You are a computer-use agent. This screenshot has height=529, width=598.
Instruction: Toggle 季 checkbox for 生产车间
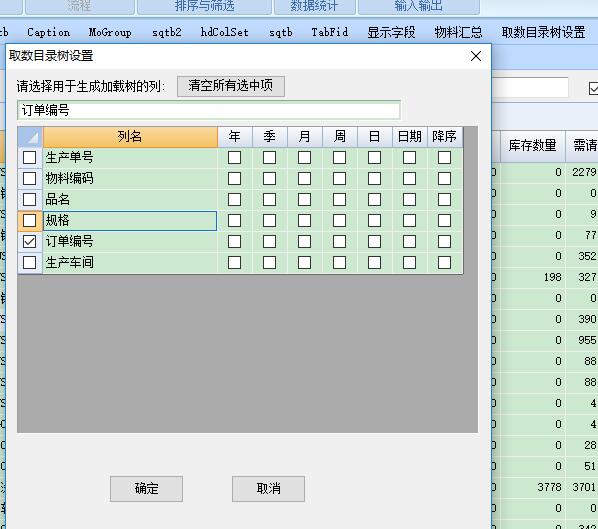pyautogui.click(x=269, y=262)
